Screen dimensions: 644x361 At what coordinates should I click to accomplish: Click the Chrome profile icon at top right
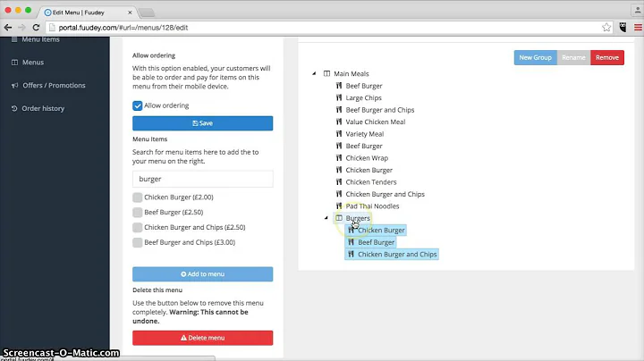pos(638,11)
